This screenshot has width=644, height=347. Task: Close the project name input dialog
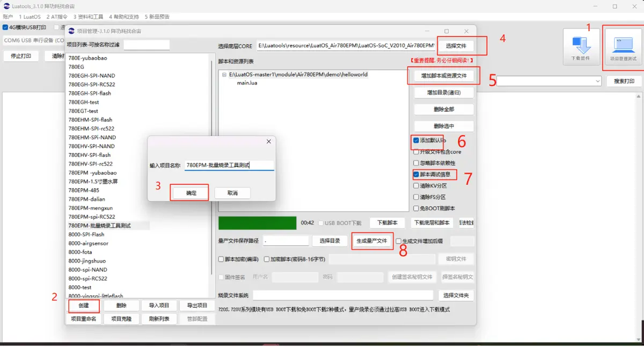[269, 141]
